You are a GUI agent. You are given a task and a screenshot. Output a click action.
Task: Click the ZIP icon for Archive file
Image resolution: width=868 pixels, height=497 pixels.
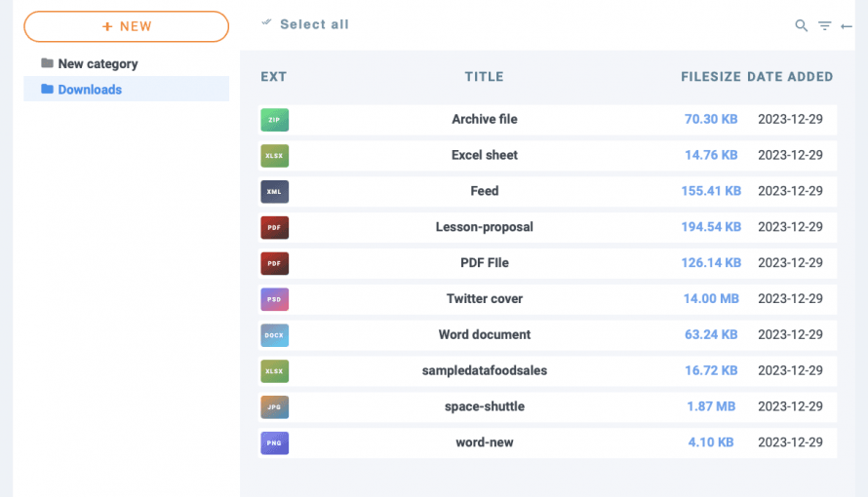(274, 120)
